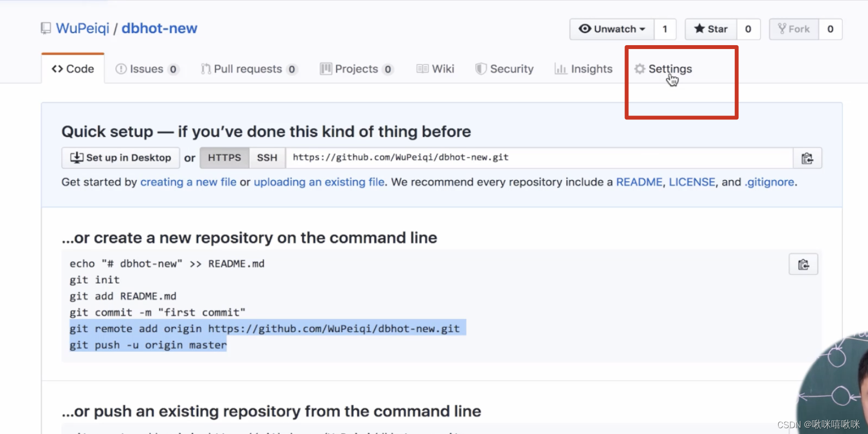This screenshot has height=434, width=868.
Task: Click the repository clone URL field
Action: click(539, 158)
